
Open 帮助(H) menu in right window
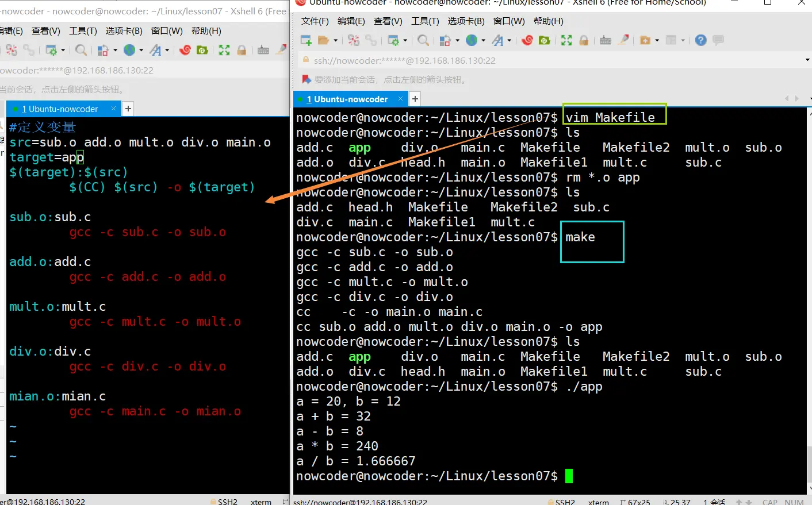pos(549,21)
